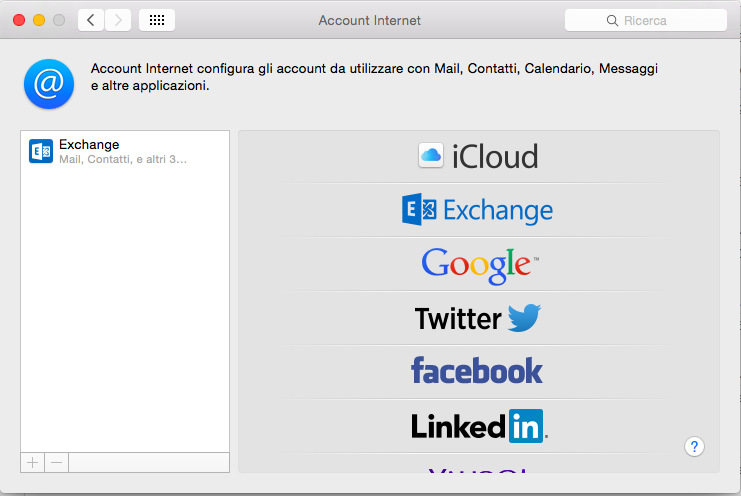Click the forward chevron button
Image resolution: width=741 pixels, height=496 pixels.
coord(118,20)
